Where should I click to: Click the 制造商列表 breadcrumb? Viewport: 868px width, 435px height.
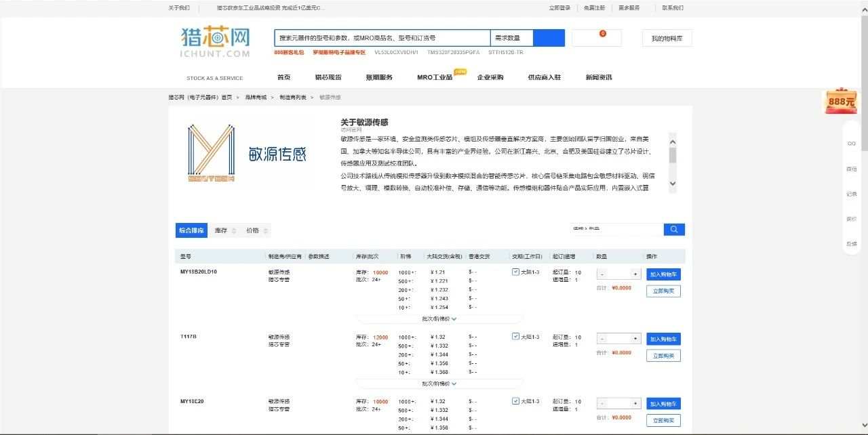(x=293, y=98)
